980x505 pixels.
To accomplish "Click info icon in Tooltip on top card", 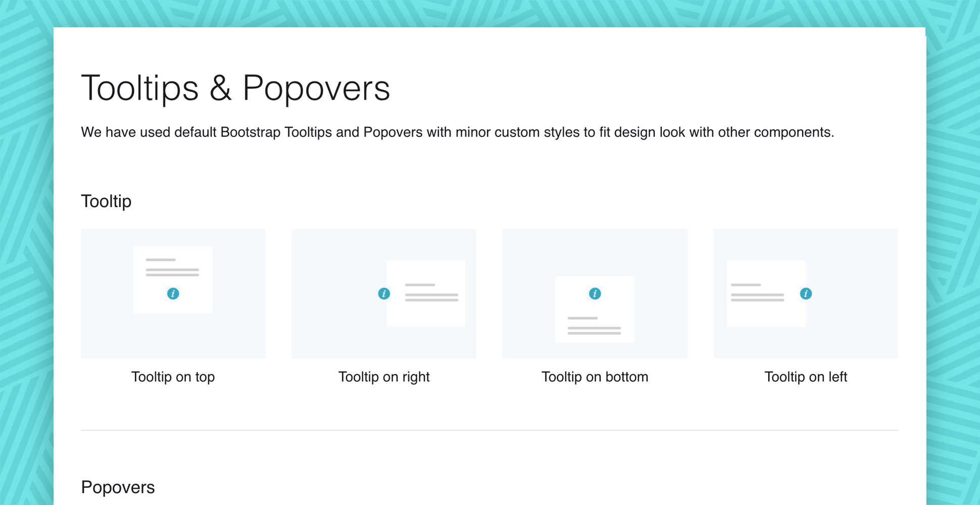I will (x=173, y=293).
